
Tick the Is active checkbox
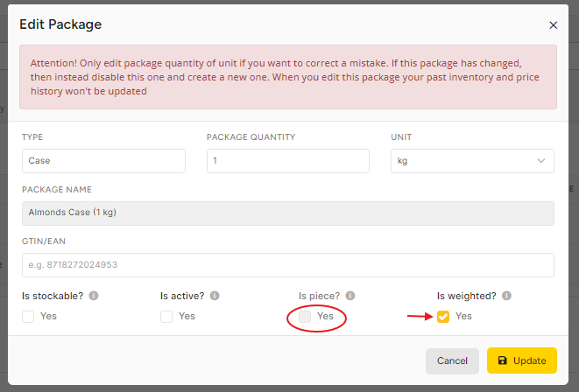pyautogui.click(x=166, y=317)
